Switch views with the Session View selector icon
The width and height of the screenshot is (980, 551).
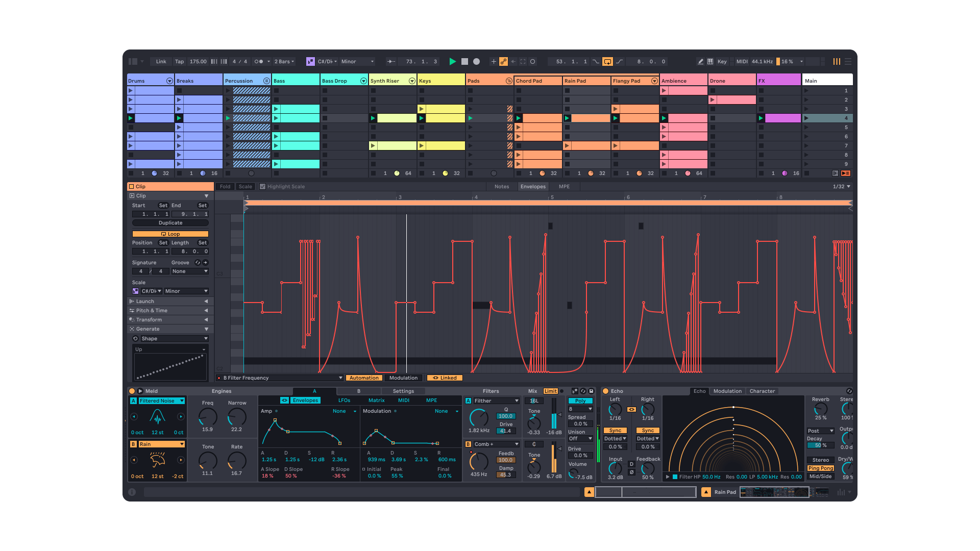[837, 61]
